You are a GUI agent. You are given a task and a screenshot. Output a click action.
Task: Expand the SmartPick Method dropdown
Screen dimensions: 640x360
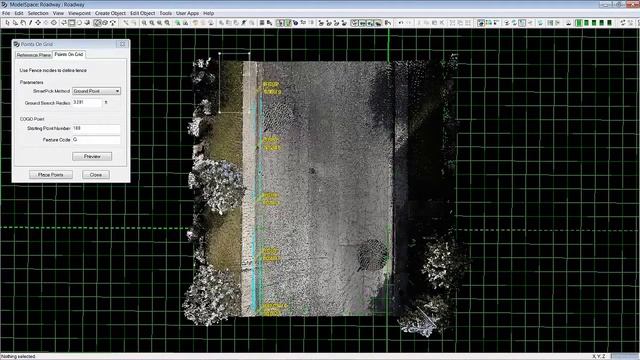(x=96, y=91)
